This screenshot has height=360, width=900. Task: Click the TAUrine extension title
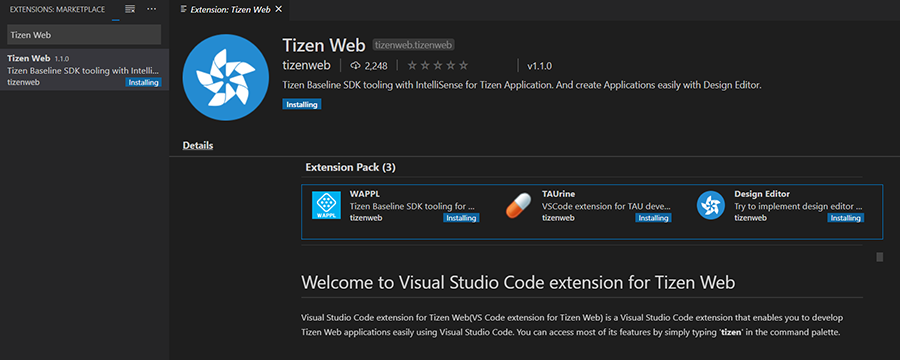pos(558,194)
